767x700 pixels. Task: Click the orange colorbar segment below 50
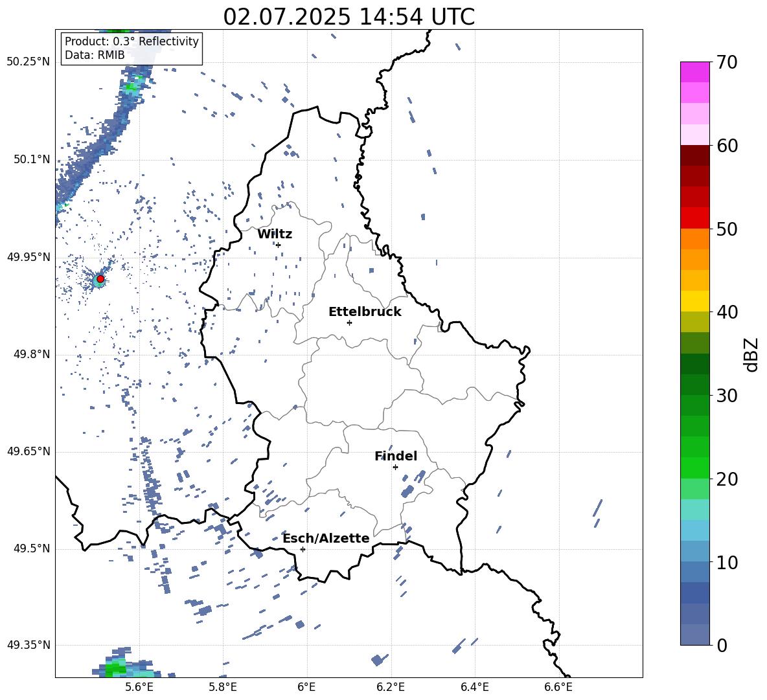pyautogui.click(x=695, y=239)
